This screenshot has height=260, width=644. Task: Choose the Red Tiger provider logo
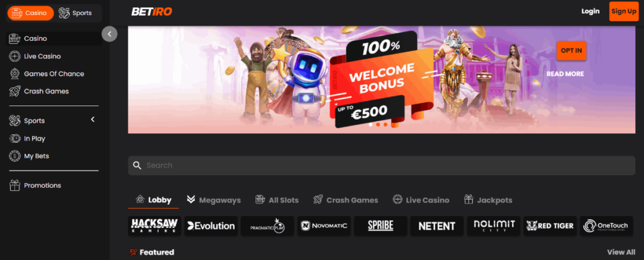pos(550,226)
